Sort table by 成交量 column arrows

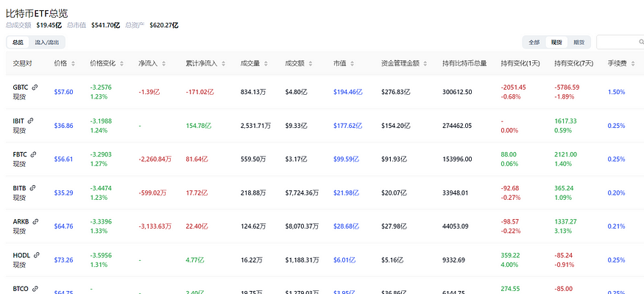coord(266,63)
